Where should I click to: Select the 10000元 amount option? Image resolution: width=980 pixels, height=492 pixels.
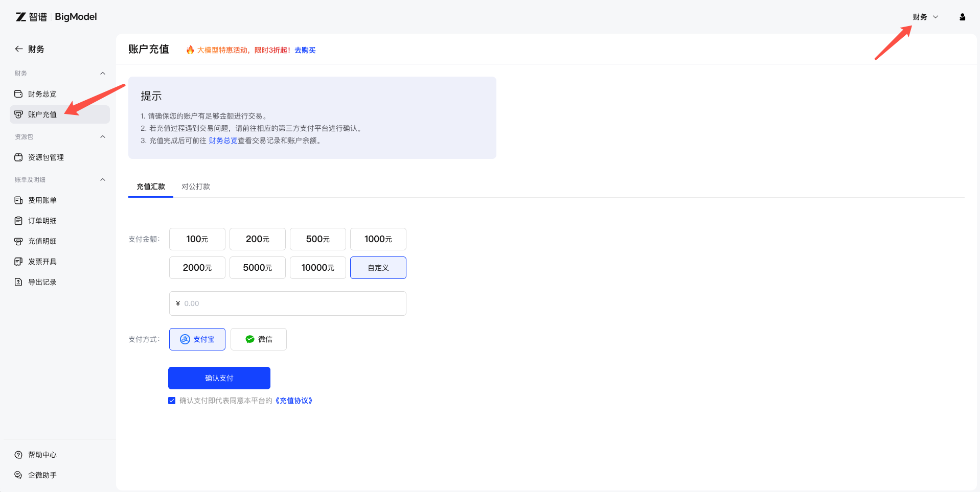point(318,268)
